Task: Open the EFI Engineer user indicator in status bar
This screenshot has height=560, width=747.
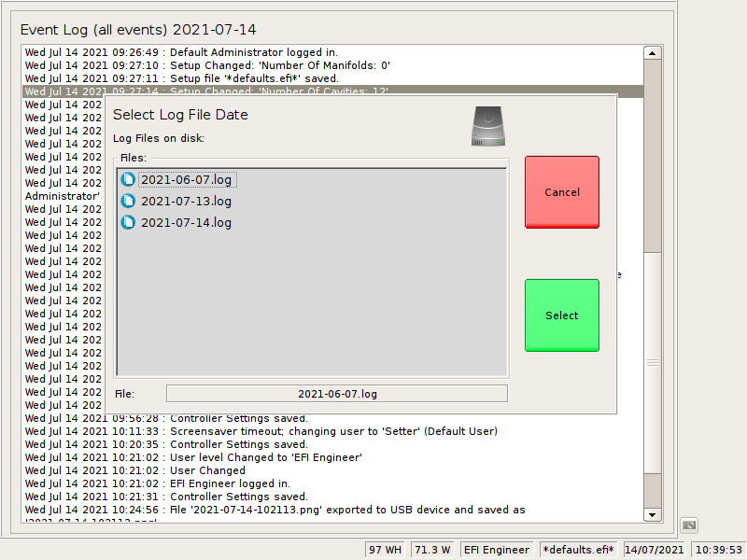Action: [496, 550]
